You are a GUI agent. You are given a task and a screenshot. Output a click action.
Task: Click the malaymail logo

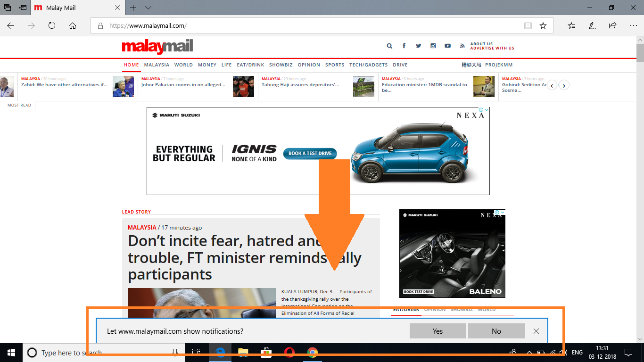[157, 47]
